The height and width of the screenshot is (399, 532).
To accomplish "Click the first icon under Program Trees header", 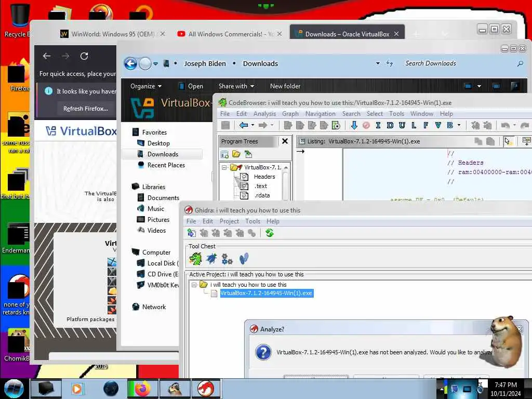I will coord(224,154).
